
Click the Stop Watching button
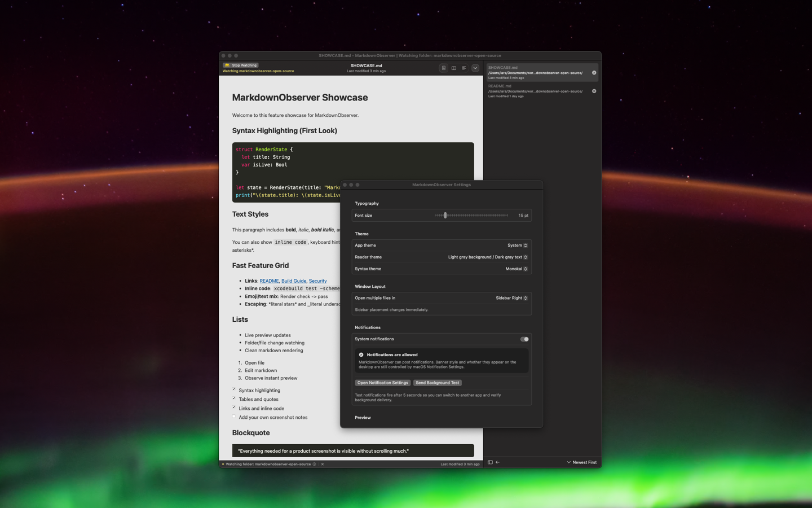pos(241,65)
